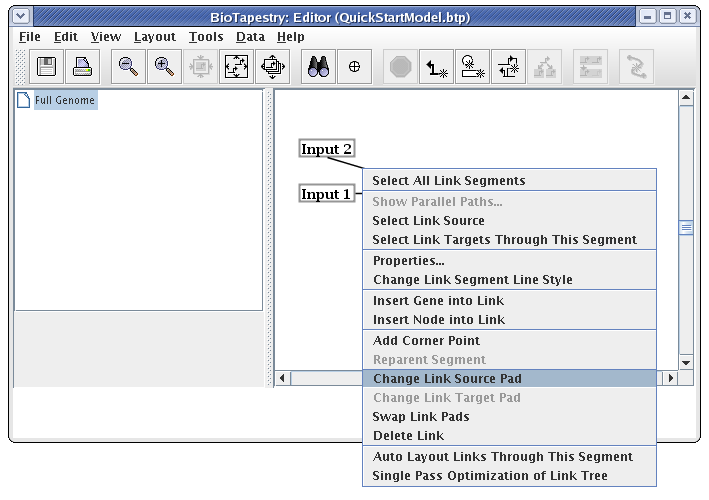Click the horizontal scrollbar left arrow
Screen dimensions: 709x500
(x=284, y=379)
